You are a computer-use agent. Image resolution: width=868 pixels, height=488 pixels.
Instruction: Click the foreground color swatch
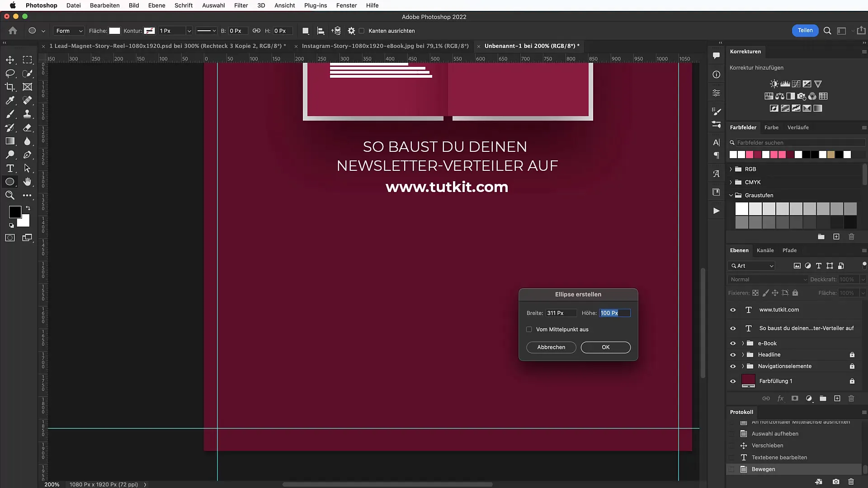(15, 211)
